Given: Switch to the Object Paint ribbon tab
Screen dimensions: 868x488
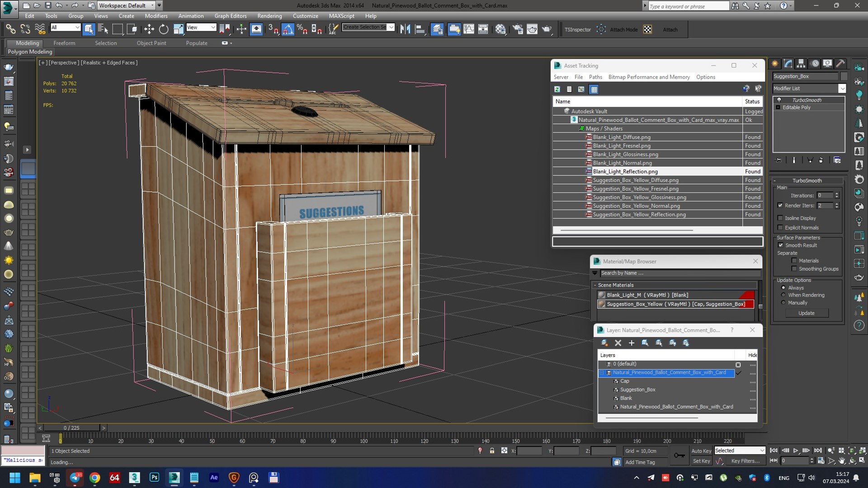Looking at the screenshot, I should tap(151, 43).
